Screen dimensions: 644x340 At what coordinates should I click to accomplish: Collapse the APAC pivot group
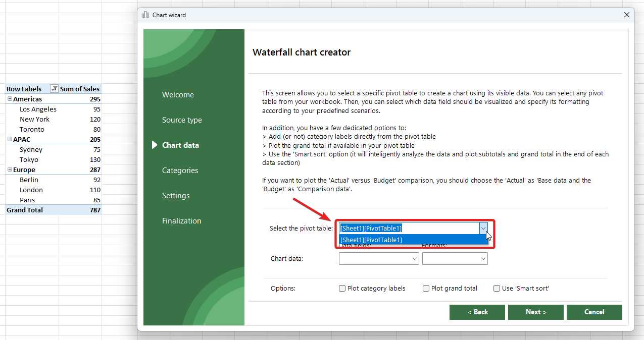point(10,139)
